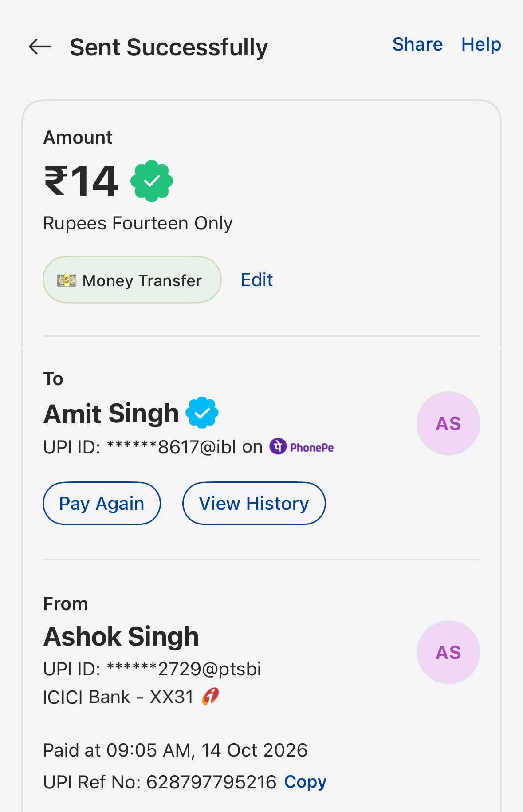The height and width of the screenshot is (812, 523).
Task: Tap the recipient name Amit Singh
Action: (111, 414)
